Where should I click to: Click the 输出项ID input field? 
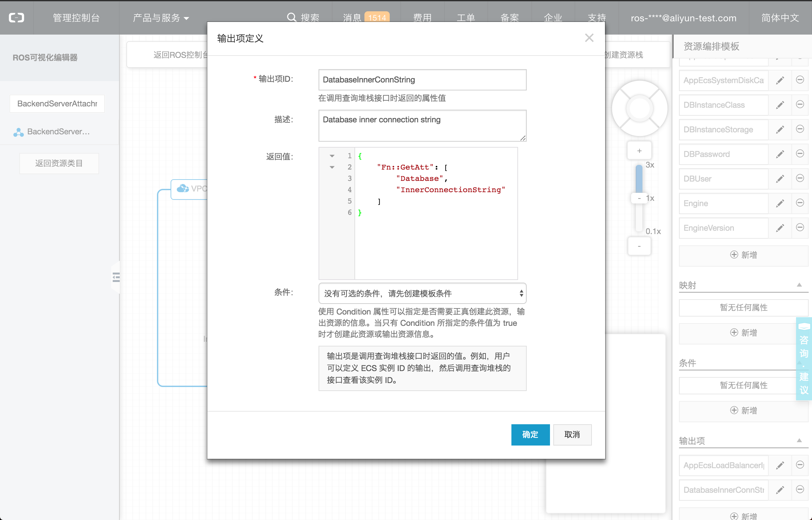pyautogui.click(x=422, y=80)
